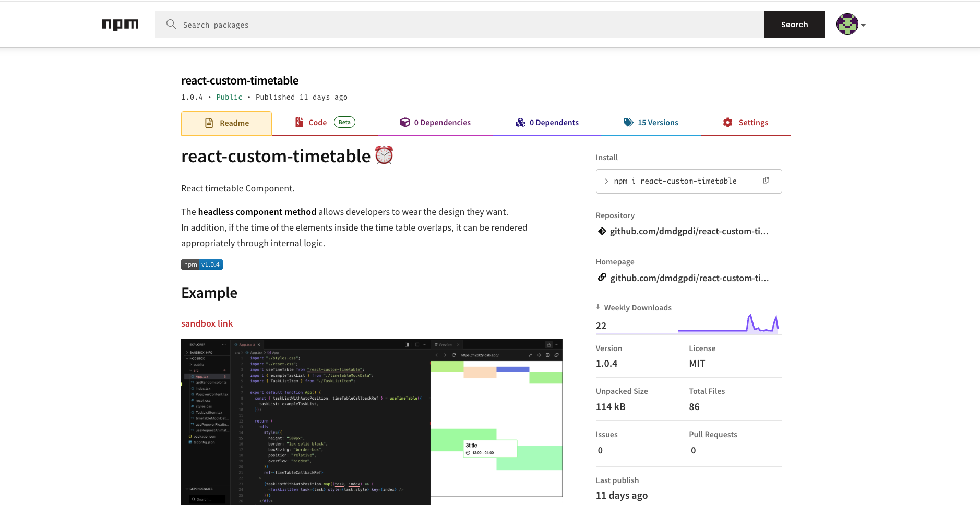
Task: Click the weekly downloads sparkline chart
Action: (x=728, y=323)
